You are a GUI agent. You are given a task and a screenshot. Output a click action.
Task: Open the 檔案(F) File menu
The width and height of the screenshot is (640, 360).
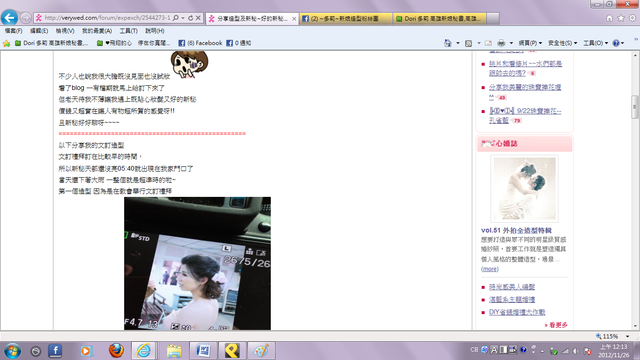13,31
